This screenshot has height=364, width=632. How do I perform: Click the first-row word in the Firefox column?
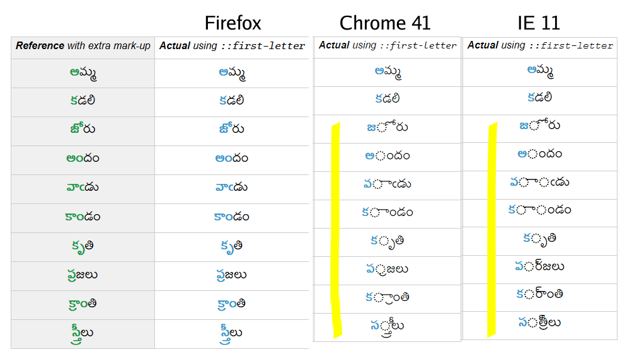click(x=232, y=73)
